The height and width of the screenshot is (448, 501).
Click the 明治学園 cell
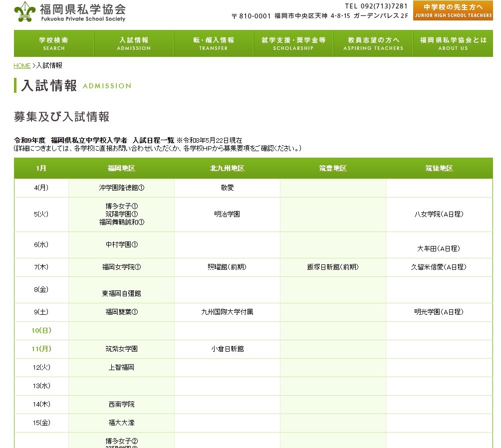[x=227, y=215]
